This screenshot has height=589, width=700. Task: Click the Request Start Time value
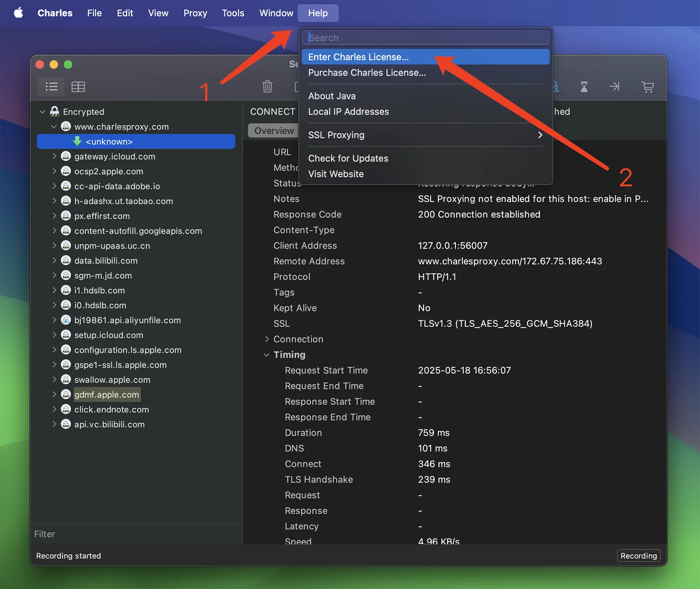[x=464, y=370]
